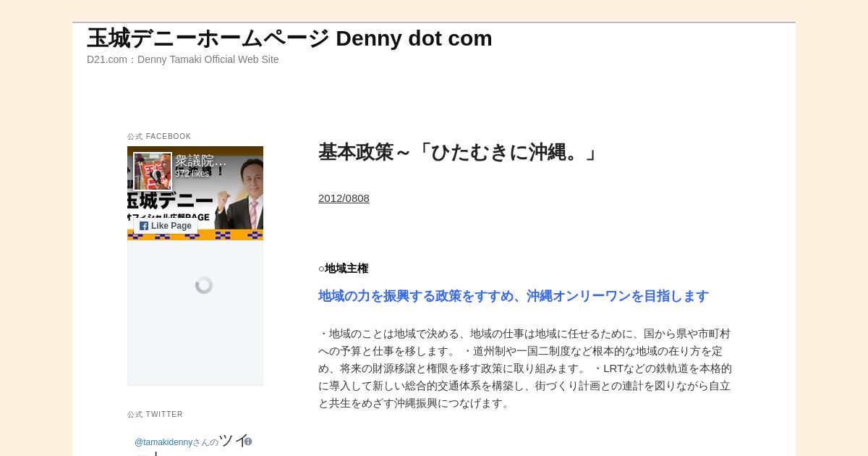Click the Facebook feed loading spinner
Image resolution: width=868 pixels, height=456 pixels.
(204, 285)
